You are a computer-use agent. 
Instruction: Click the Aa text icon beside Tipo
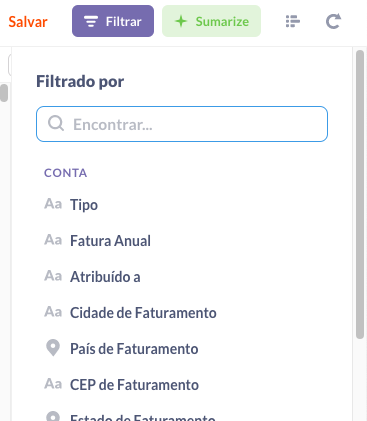point(53,204)
